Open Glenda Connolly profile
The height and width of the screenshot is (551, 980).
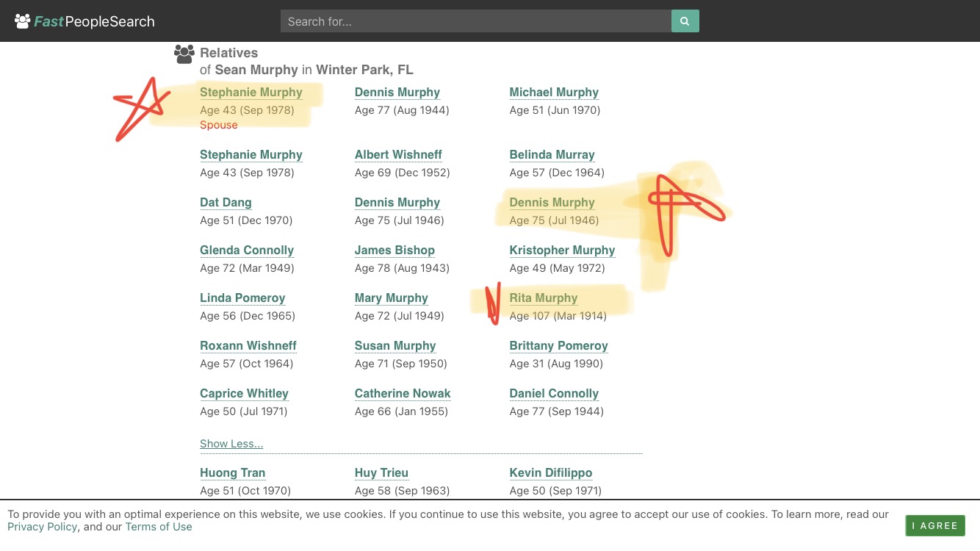[x=247, y=250]
